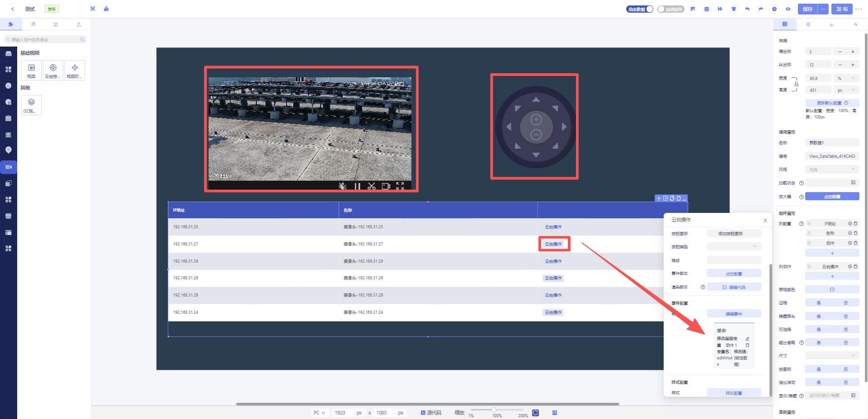
Task: Click PTZ down arrow
Action: coord(536,155)
